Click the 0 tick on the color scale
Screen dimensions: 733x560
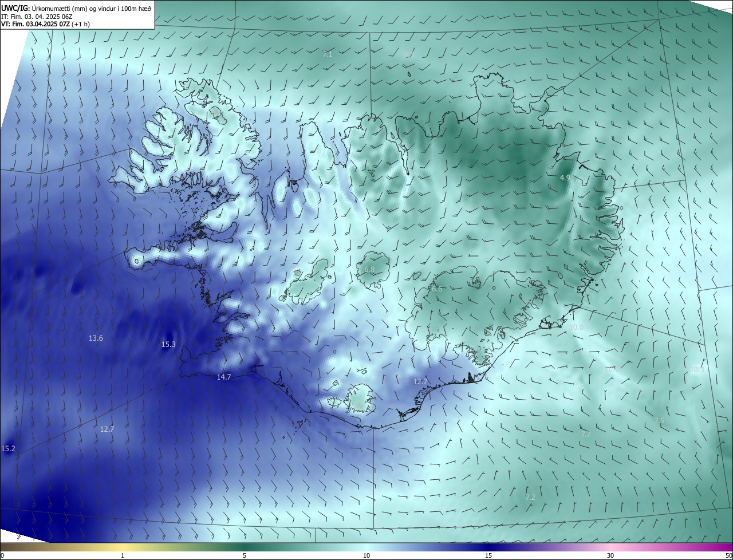point(2,555)
